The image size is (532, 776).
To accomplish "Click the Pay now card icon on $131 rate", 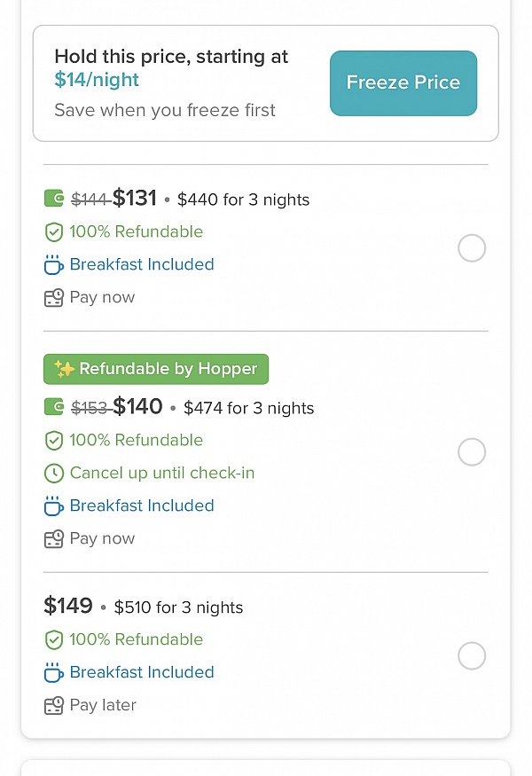I will [x=54, y=297].
